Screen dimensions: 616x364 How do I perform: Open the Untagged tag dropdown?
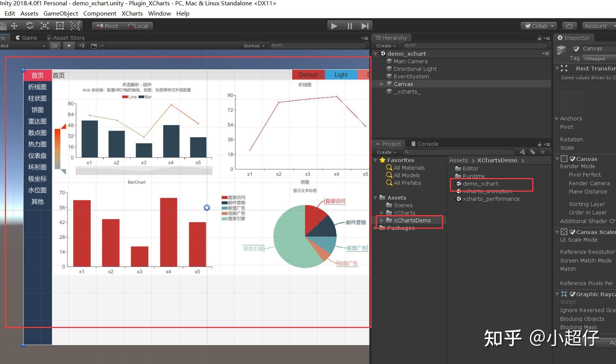point(599,59)
